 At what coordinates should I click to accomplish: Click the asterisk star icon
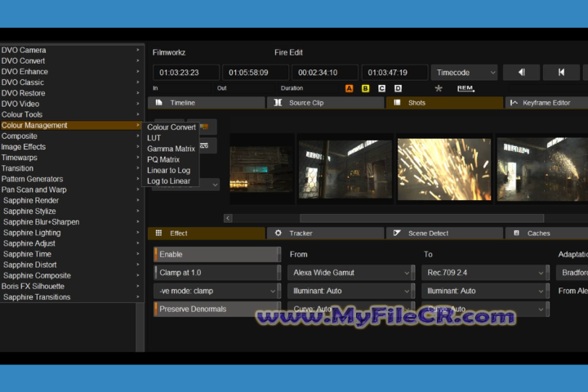(439, 88)
